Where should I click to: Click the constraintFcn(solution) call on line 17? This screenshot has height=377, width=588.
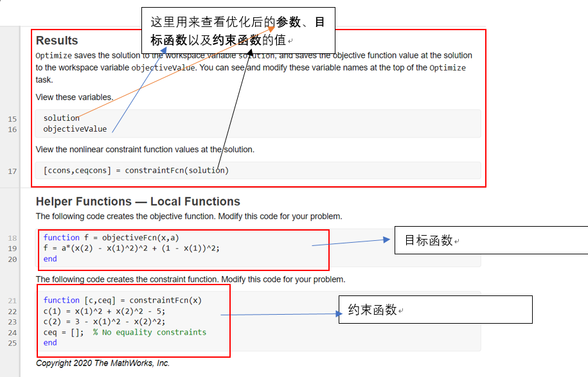[x=177, y=170]
